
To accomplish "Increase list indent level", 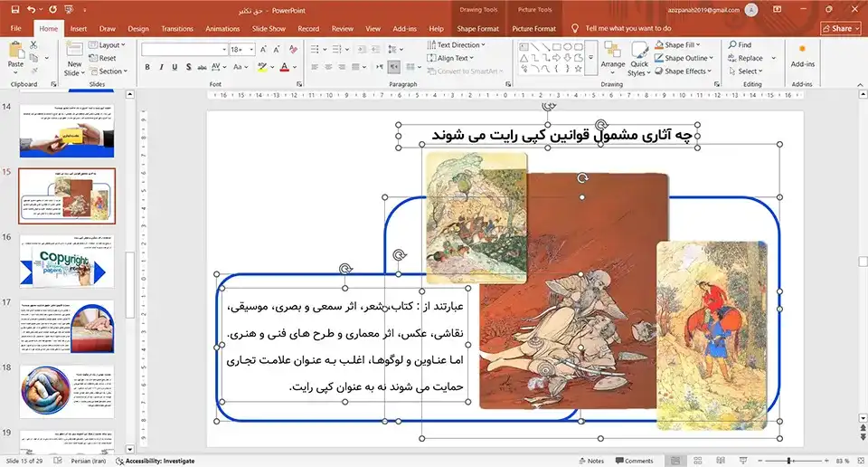I will (374, 49).
